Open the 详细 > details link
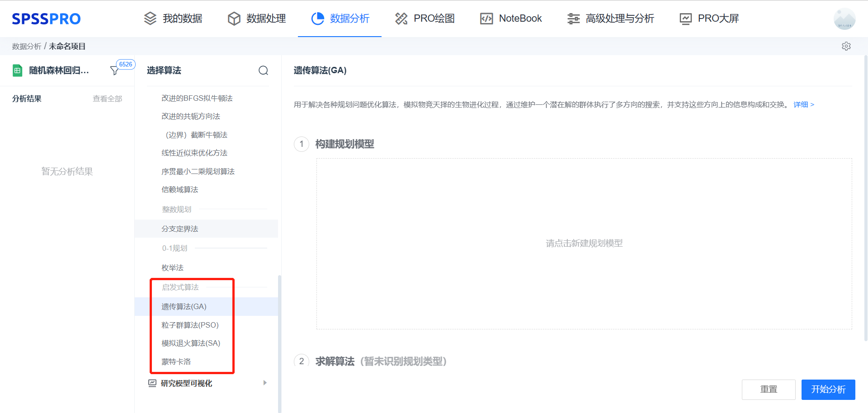Viewport: 868px width, 413px height. click(x=804, y=104)
